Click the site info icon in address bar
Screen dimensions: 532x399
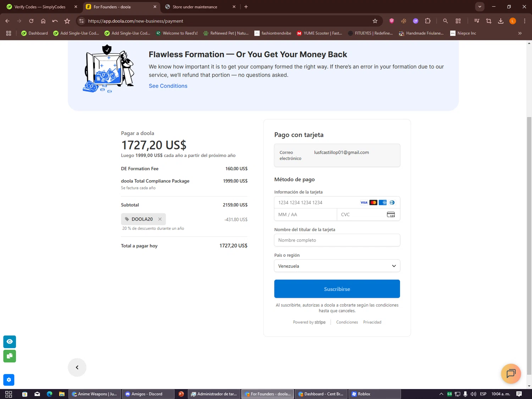[82, 21]
